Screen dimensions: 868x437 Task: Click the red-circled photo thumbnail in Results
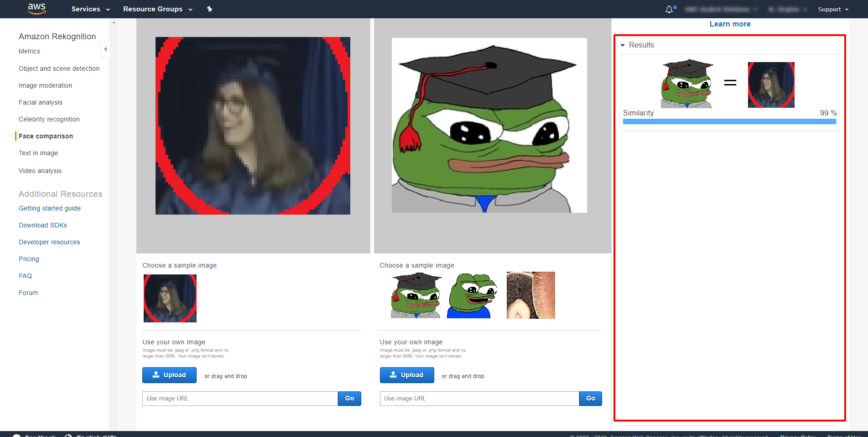[x=771, y=85]
